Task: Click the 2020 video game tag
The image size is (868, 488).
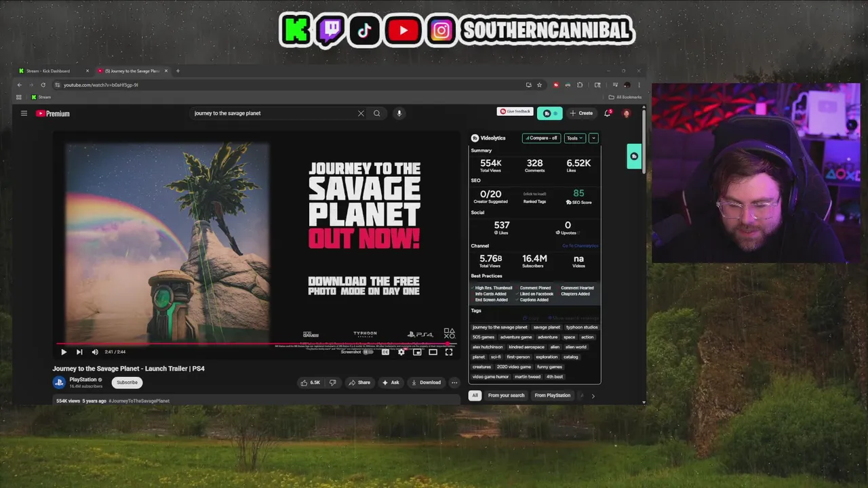Action: tap(514, 367)
